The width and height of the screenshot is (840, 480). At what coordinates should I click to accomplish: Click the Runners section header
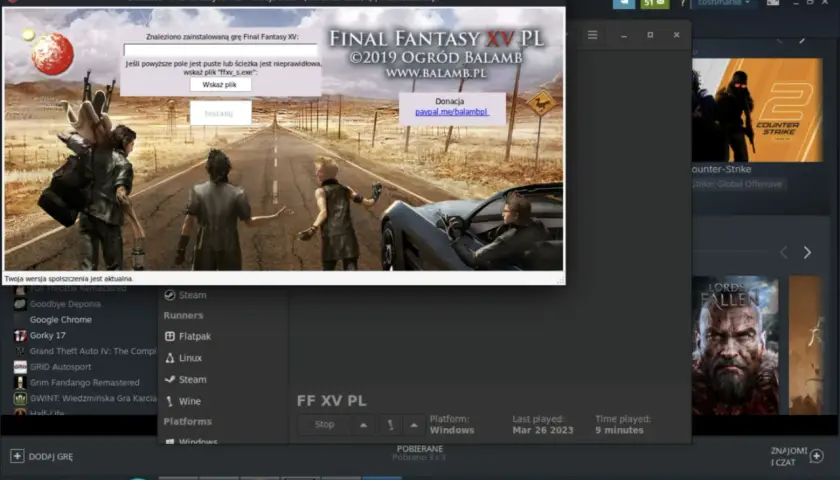tap(183, 316)
